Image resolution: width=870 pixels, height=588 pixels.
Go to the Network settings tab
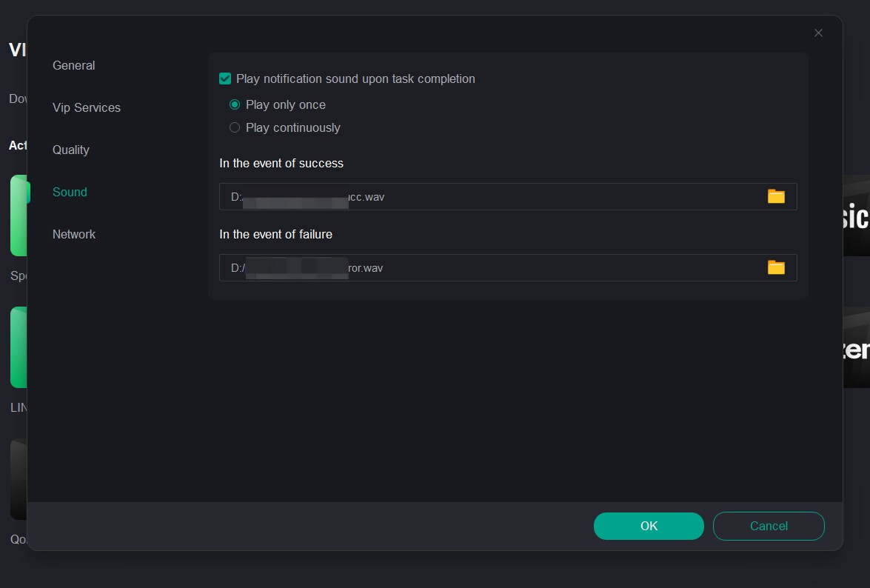coord(74,234)
